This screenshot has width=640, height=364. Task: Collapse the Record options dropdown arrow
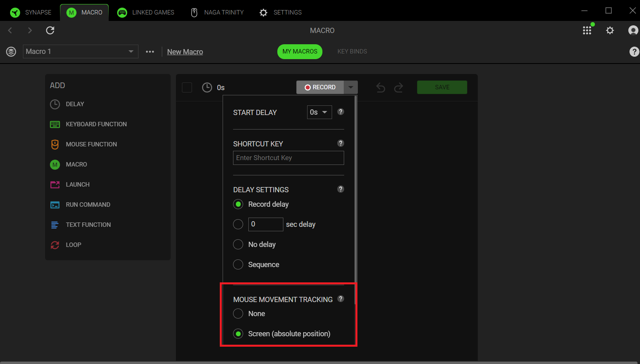tap(351, 87)
